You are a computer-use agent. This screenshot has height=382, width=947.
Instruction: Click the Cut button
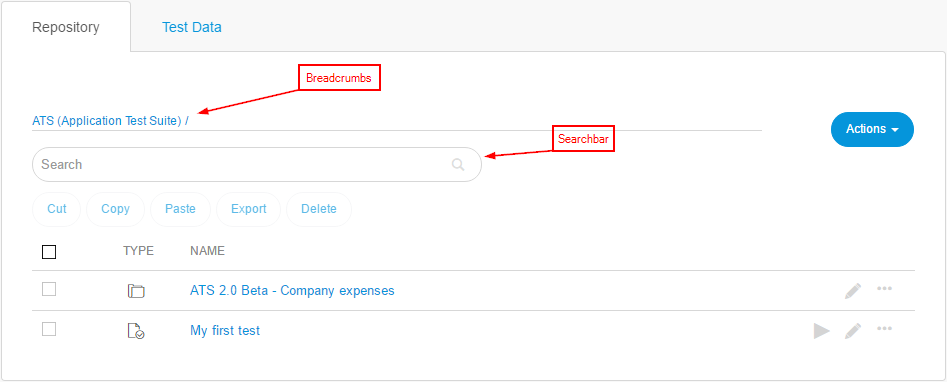point(57,209)
